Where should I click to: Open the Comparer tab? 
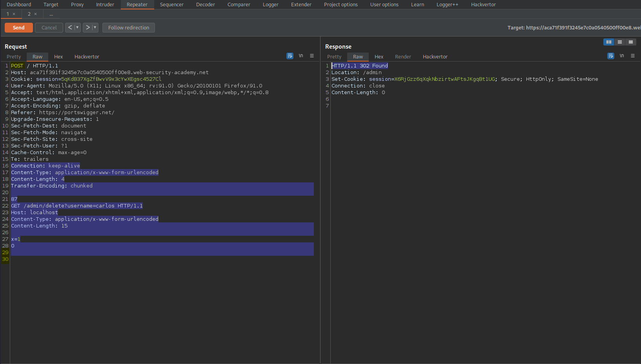tap(239, 5)
